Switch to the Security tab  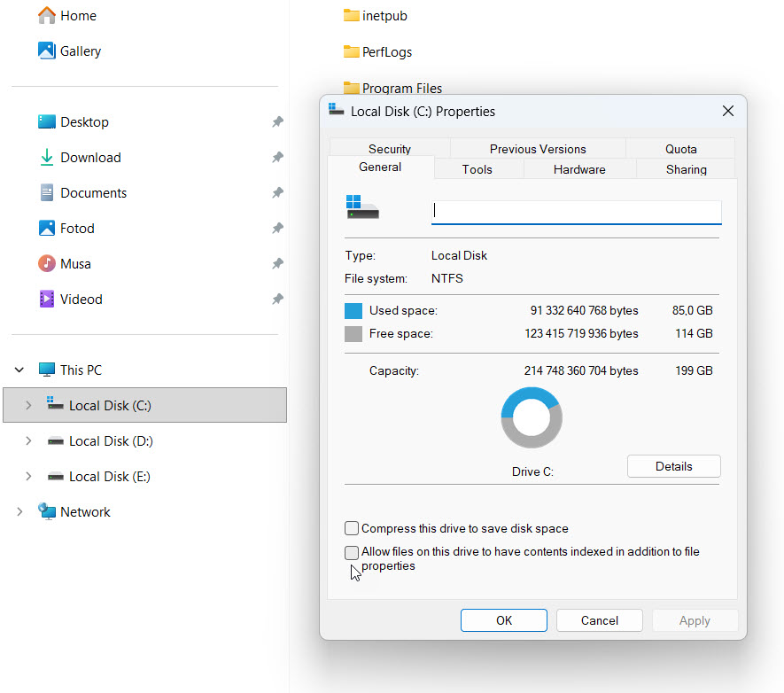(389, 149)
